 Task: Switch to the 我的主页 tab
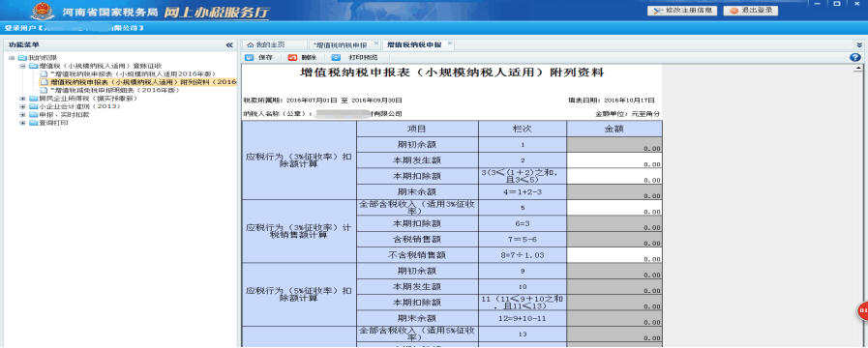point(274,44)
